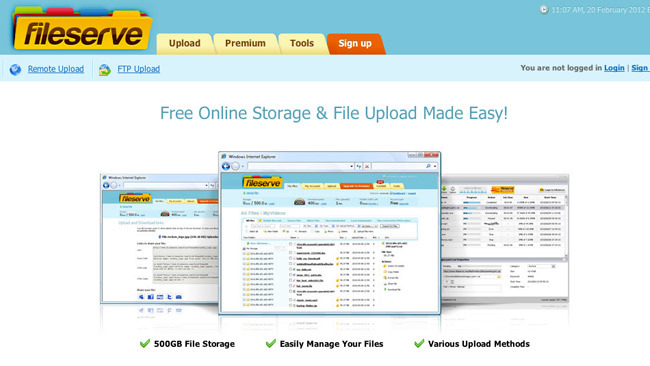Click the Remote Upload globe icon
Screen dimensions: 650x366
tap(15, 69)
